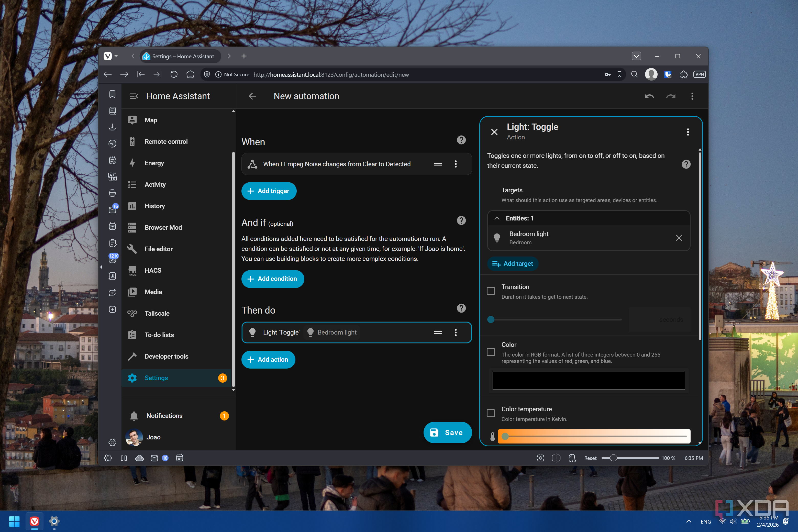This screenshot has height=532, width=798.
Task: Open a new browser tab
Action: pyautogui.click(x=243, y=56)
